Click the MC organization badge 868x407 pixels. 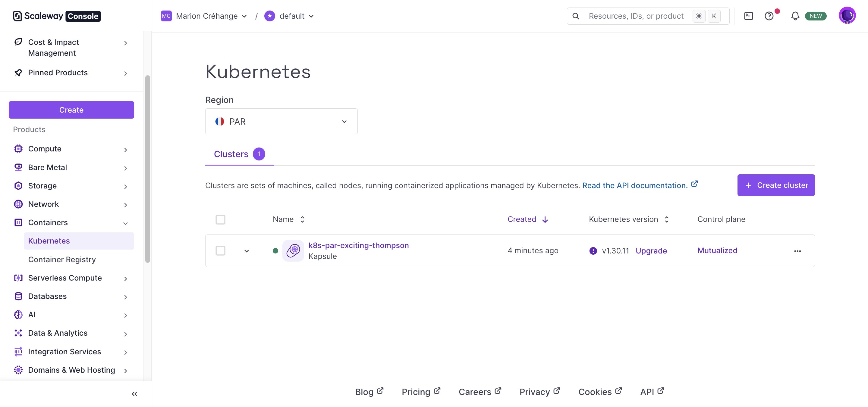pos(166,16)
